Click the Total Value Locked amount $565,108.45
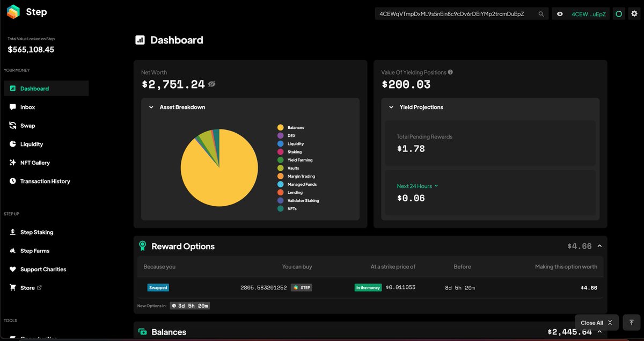The image size is (644, 341). point(31,49)
